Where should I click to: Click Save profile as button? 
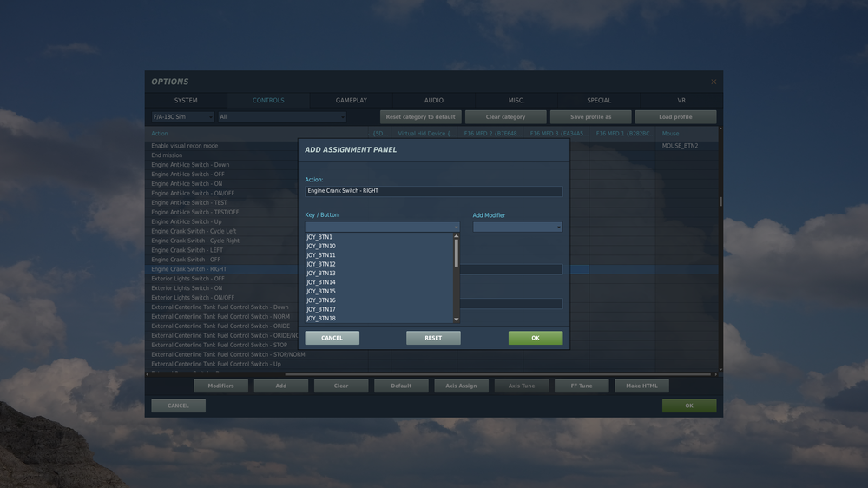[x=590, y=117]
